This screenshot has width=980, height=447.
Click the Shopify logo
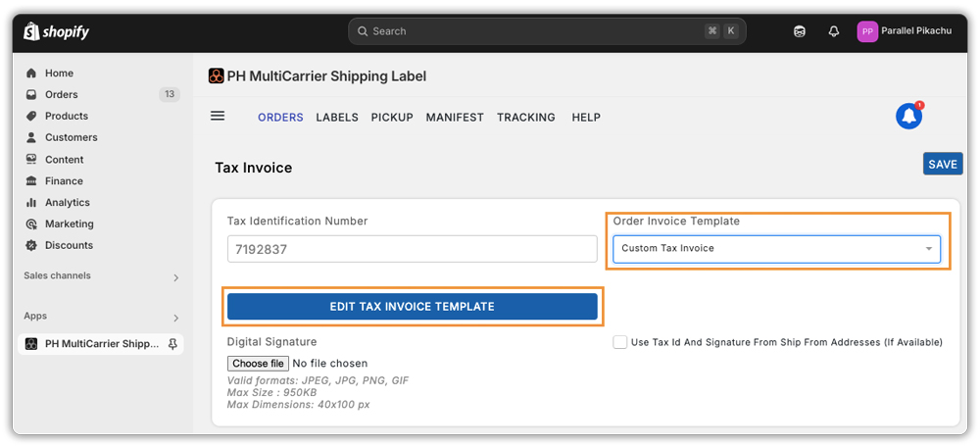56,31
